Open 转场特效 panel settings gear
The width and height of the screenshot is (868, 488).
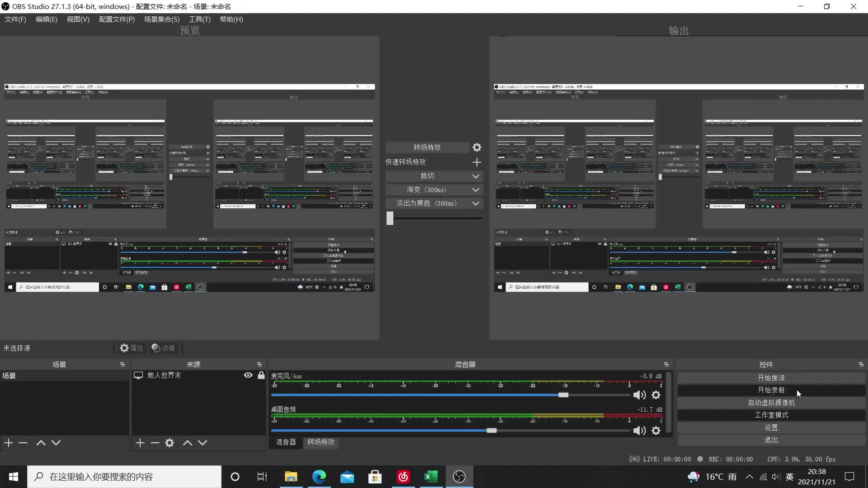[x=477, y=147]
